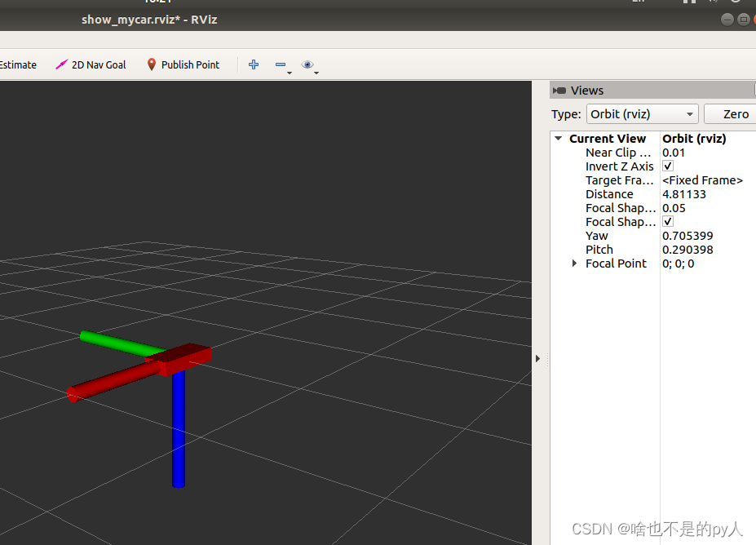Click the window maximize button
Screen dimensions: 756x545
(744, 20)
